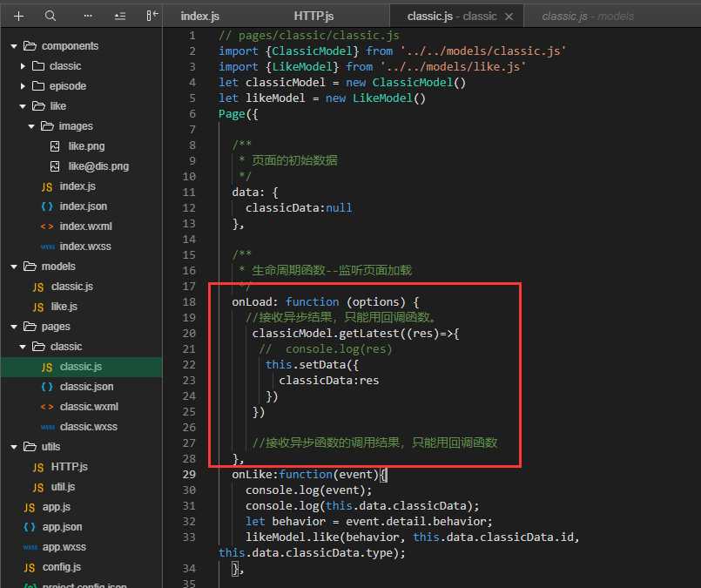Screen dimensions: 701x588
Task: Collapse the like folder
Action: pyautogui.click(x=23, y=106)
